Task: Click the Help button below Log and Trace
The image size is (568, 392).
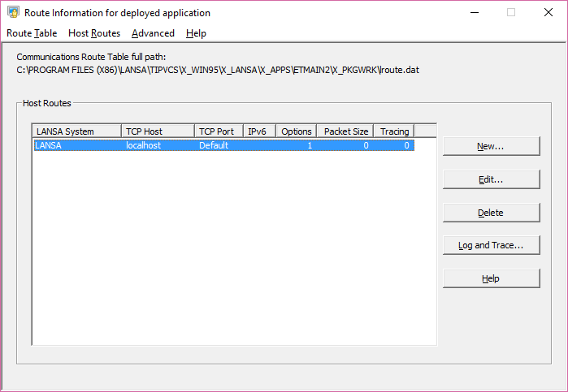Action: coord(491,278)
